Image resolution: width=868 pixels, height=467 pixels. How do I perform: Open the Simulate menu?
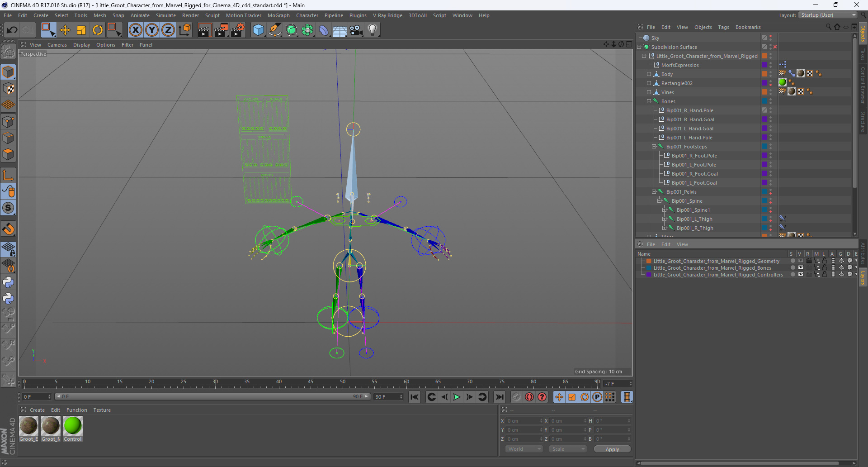click(x=166, y=15)
